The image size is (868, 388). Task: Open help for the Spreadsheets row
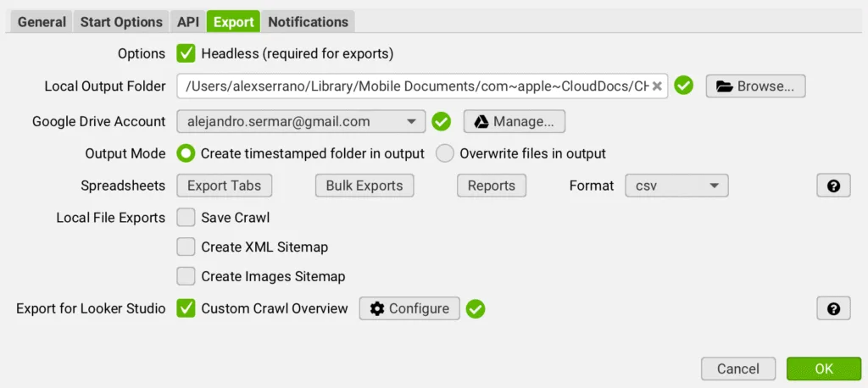pyautogui.click(x=833, y=186)
